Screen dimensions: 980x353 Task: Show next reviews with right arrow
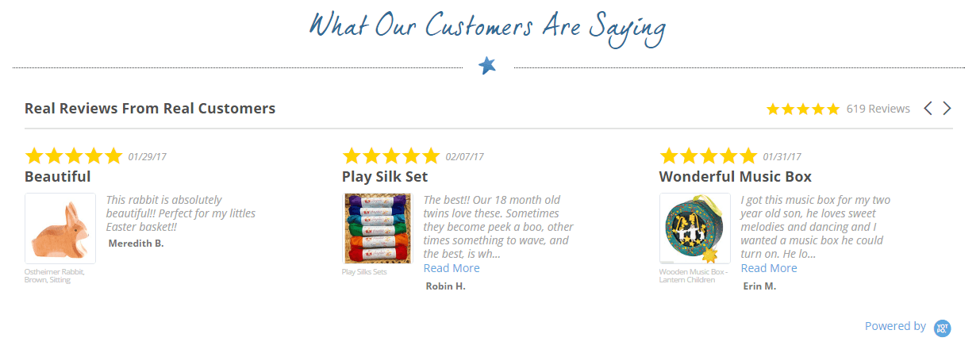coord(947,109)
